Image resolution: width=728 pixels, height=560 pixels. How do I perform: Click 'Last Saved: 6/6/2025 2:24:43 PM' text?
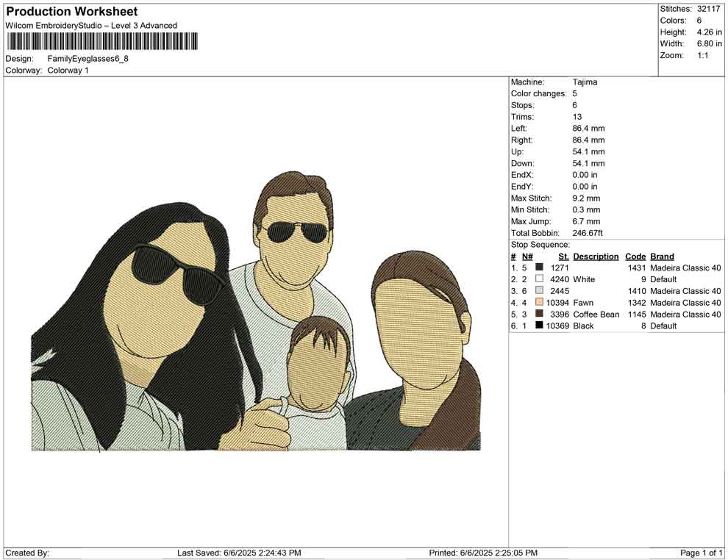(x=239, y=553)
